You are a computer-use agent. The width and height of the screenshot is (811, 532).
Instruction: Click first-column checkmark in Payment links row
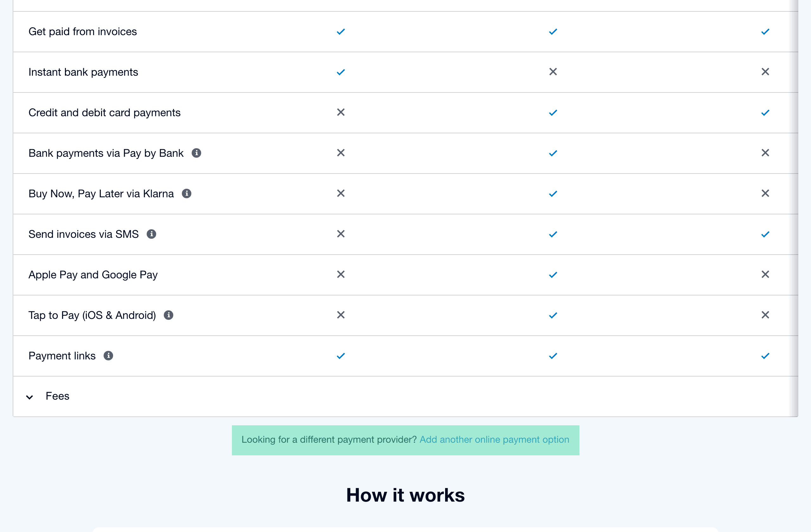pos(341,356)
